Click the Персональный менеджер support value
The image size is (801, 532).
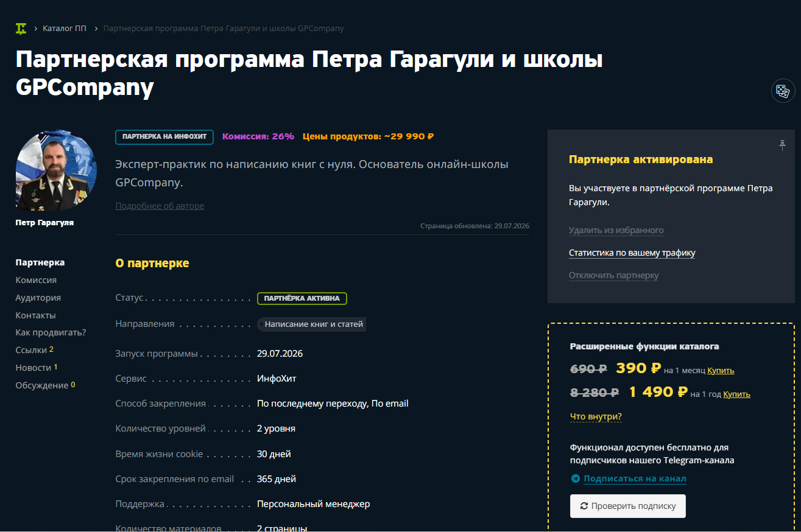click(313, 504)
